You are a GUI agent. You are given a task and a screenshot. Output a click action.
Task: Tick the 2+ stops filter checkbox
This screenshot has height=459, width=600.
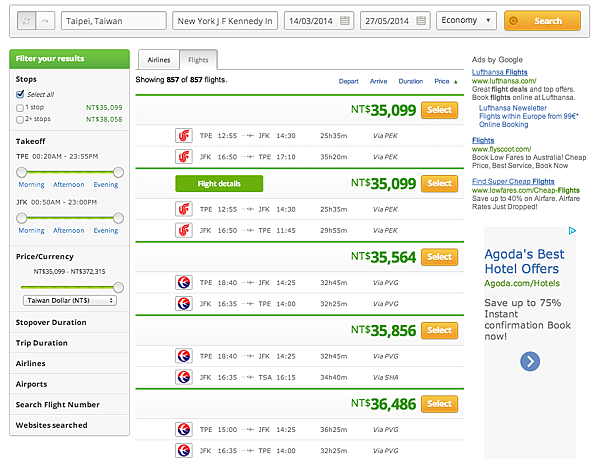pyautogui.click(x=20, y=120)
